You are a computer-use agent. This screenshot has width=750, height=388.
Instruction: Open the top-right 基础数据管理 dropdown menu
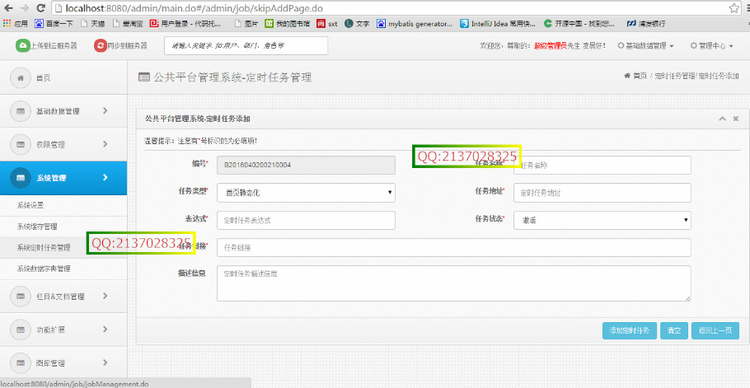[646, 46]
